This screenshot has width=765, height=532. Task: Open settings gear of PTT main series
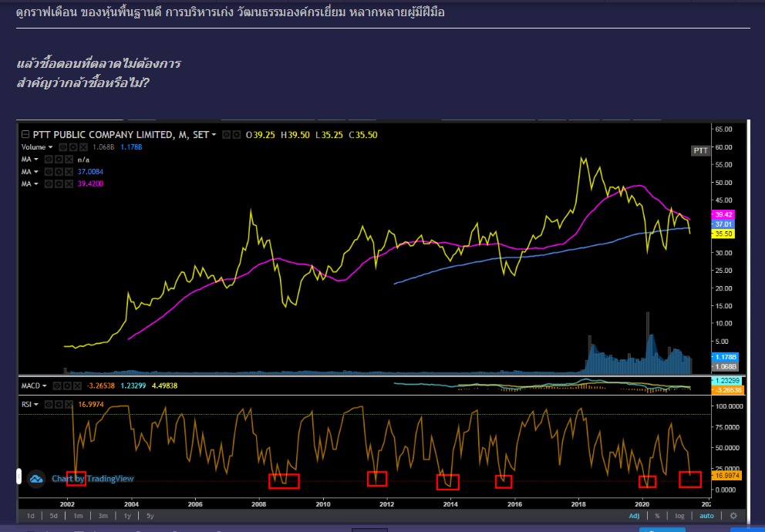(236, 135)
